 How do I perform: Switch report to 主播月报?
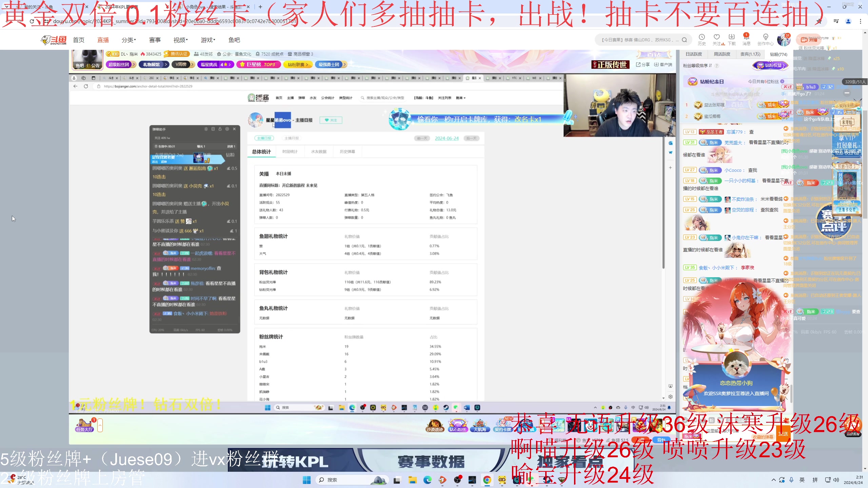click(x=291, y=138)
